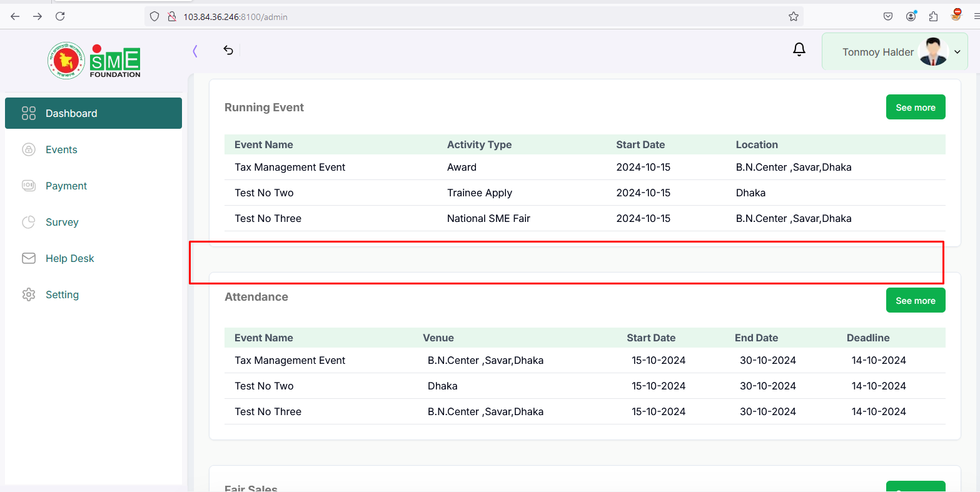Image resolution: width=980 pixels, height=492 pixels.
Task: Select Tax Management Event in Attendance table
Action: click(290, 360)
